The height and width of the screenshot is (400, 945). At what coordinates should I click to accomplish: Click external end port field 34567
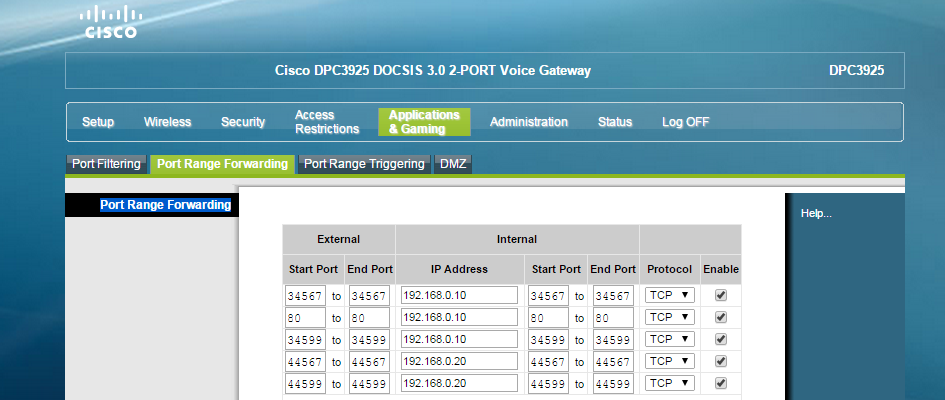point(369,295)
